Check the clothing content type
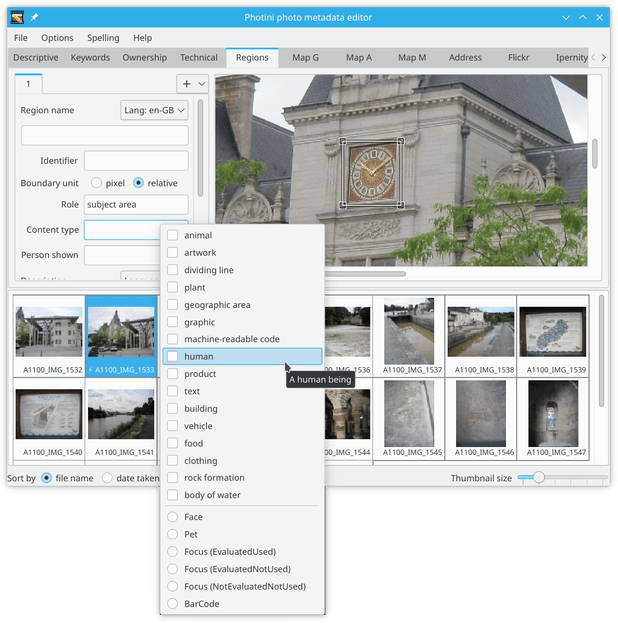The image size is (618, 623). [172, 461]
